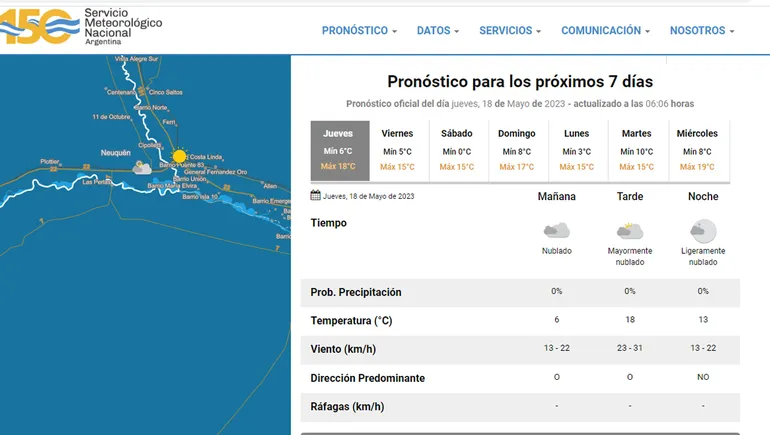Expand the Datos menu

[x=438, y=31]
